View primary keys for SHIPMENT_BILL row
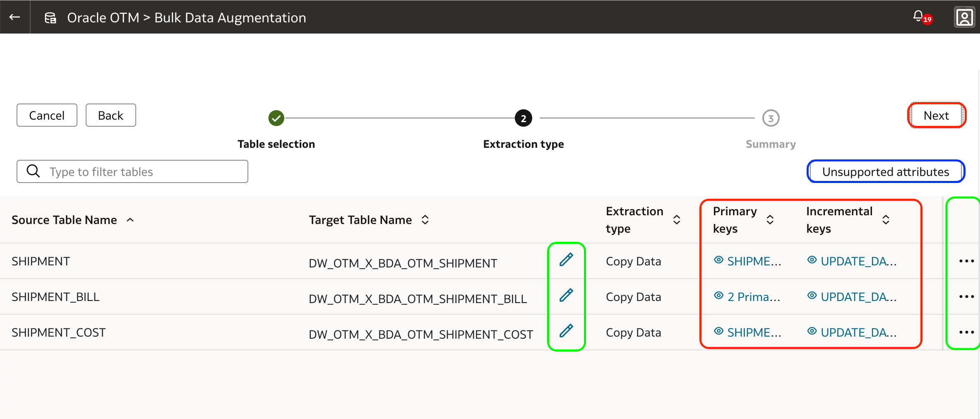The width and height of the screenshot is (980, 419). click(x=747, y=297)
